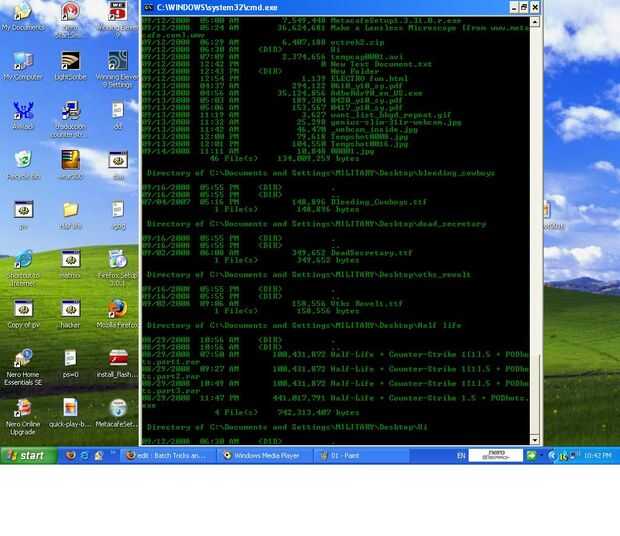This screenshot has width=620, height=536.
Task: Open cmd.exe title bar system icon
Action: [148, 8]
